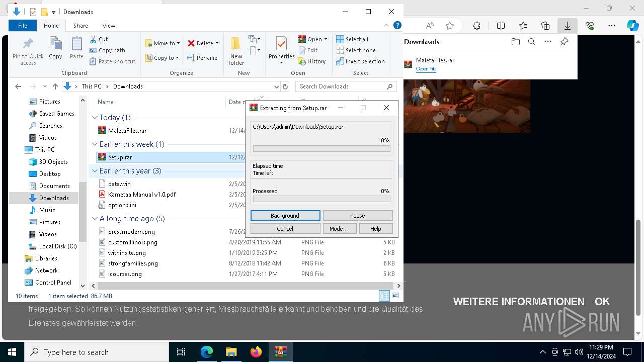Click Copy path in ribbon
This screenshot has height=362, width=644.
pyautogui.click(x=107, y=50)
